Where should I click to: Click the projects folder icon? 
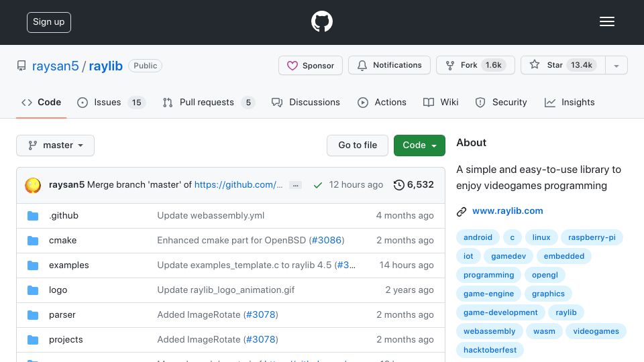pyautogui.click(x=33, y=340)
